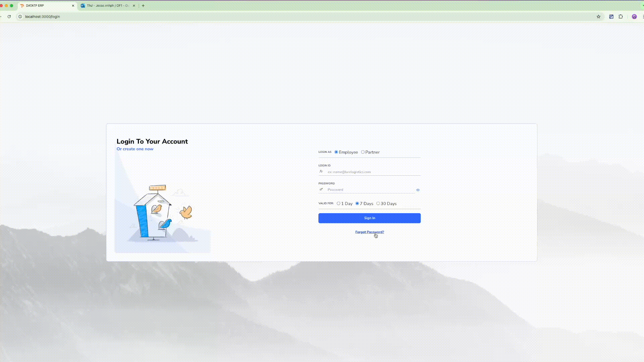Choose 30 Days validity period

coord(379,203)
